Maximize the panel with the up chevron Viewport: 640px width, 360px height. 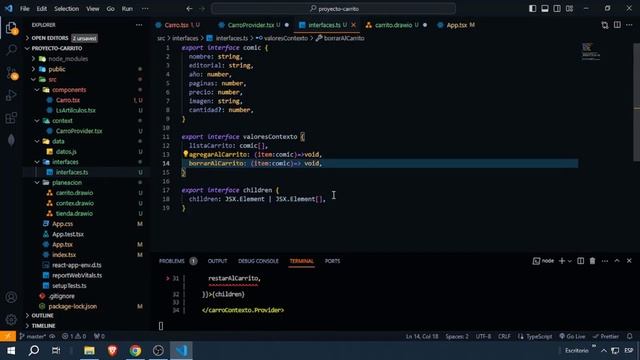point(617,261)
